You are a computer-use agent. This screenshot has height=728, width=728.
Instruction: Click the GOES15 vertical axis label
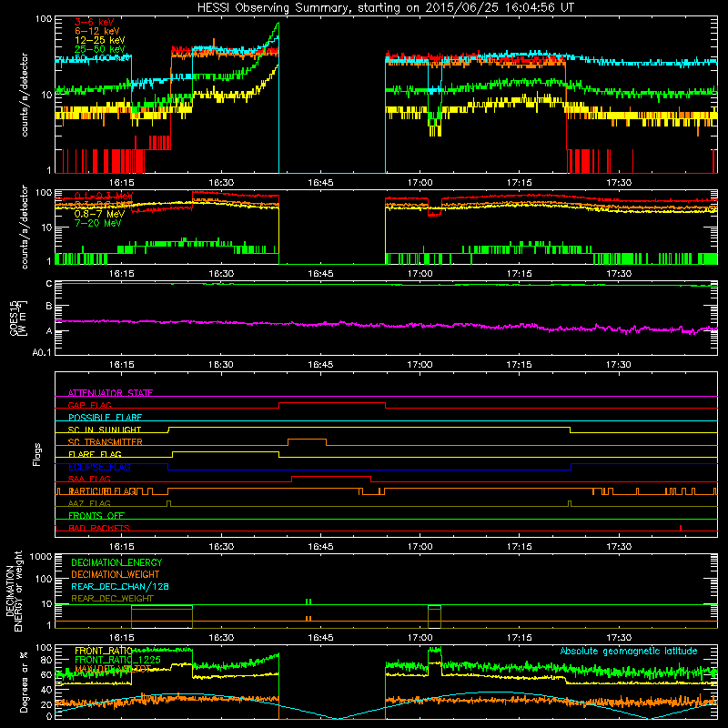tap(17, 318)
